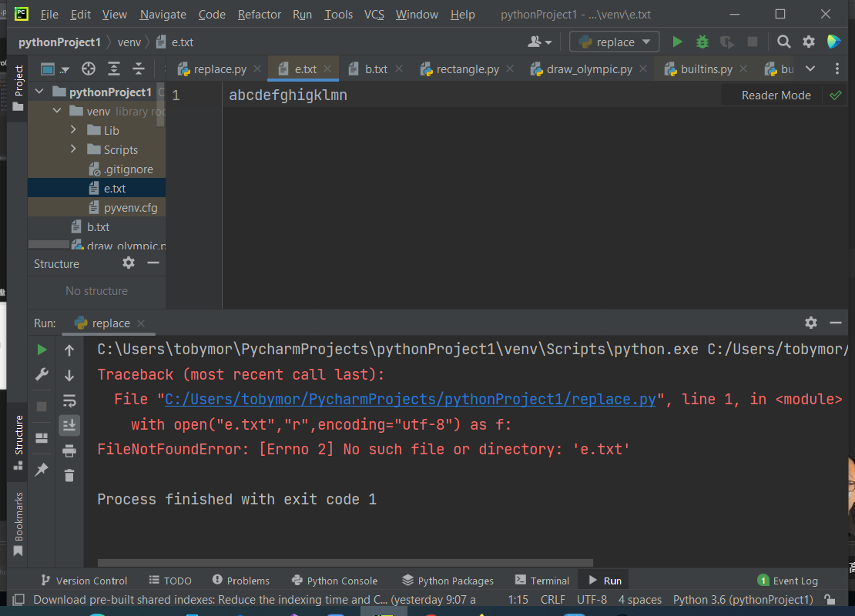
Task: Click Run console horizontal scrollbar
Action: pyautogui.click(x=345, y=563)
